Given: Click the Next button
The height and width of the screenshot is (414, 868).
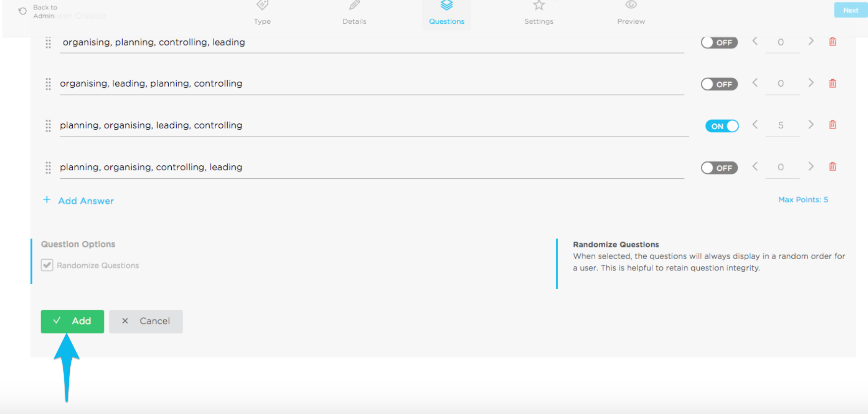Looking at the screenshot, I should pos(851,10).
